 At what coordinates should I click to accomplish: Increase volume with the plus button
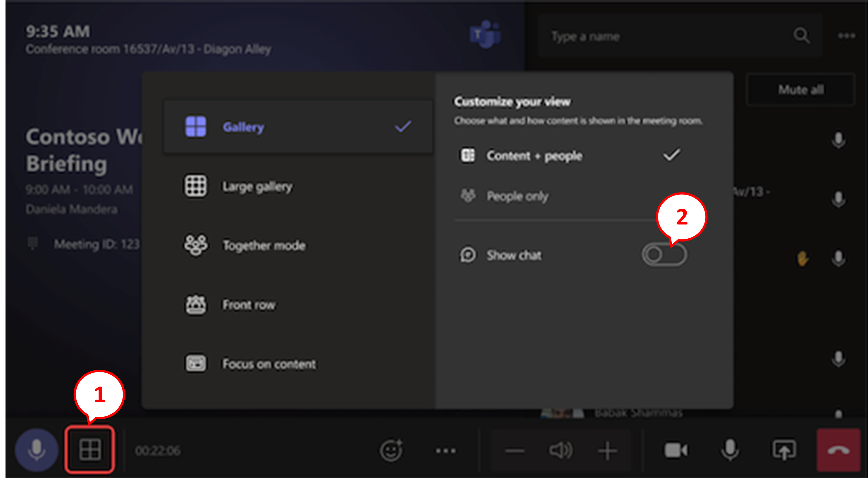tap(607, 450)
